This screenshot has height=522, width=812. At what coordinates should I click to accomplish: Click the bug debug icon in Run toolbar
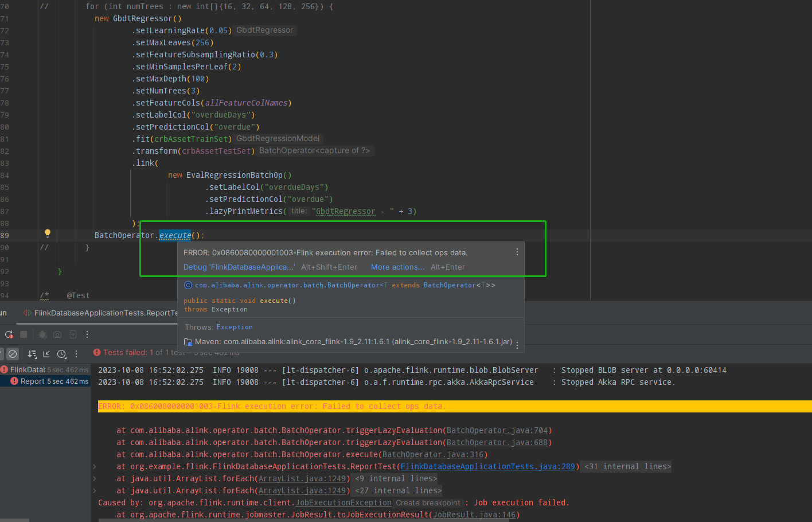point(42,334)
